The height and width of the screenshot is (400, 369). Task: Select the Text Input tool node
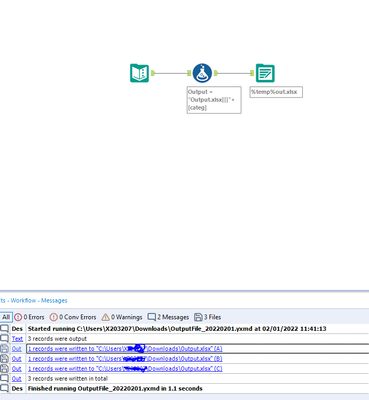tap(139, 73)
